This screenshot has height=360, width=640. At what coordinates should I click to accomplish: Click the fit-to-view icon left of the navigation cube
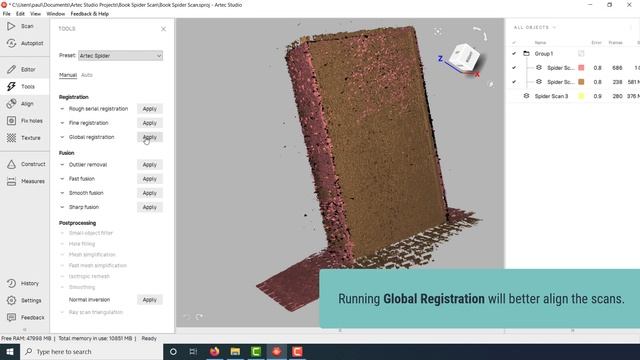click(438, 31)
